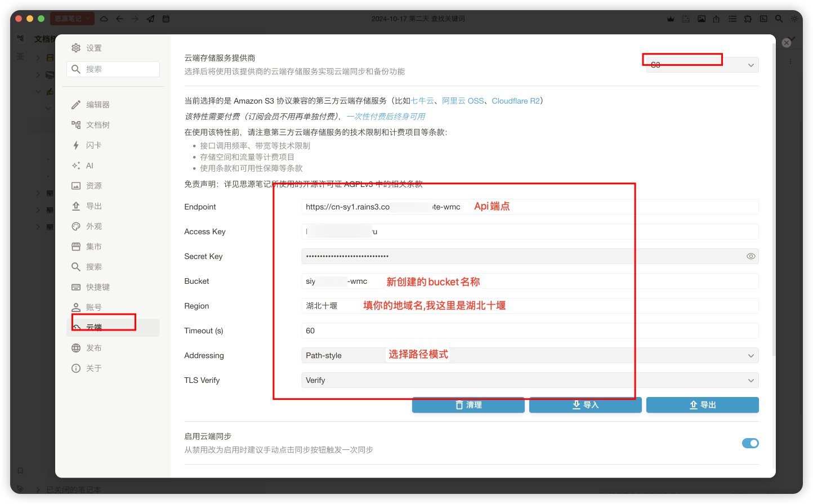Reveal Secret Key with the eye icon
The image size is (813, 504).
tap(751, 256)
